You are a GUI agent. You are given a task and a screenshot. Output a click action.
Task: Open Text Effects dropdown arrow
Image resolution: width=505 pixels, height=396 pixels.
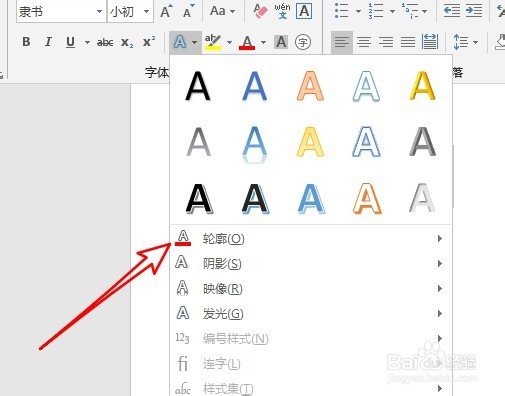point(194,42)
